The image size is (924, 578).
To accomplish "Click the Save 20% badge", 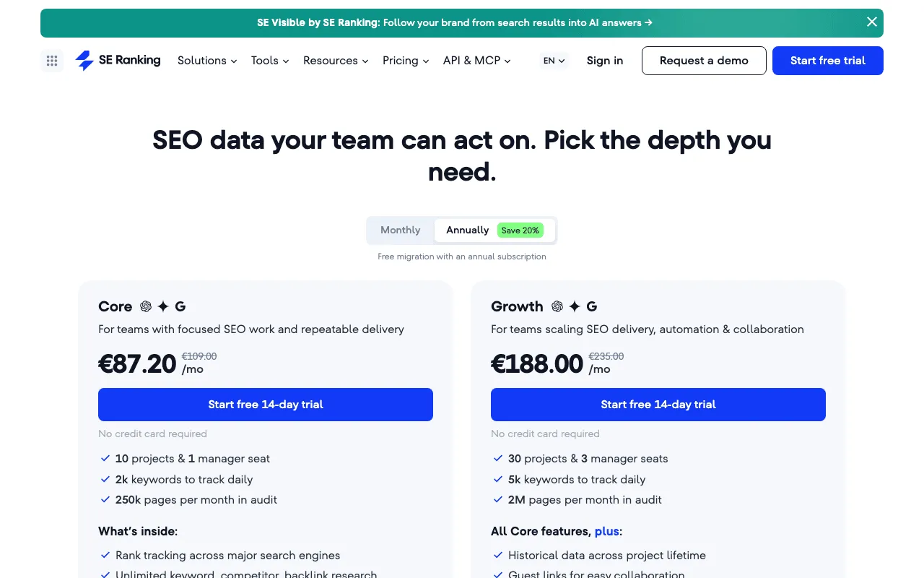I will (x=520, y=230).
